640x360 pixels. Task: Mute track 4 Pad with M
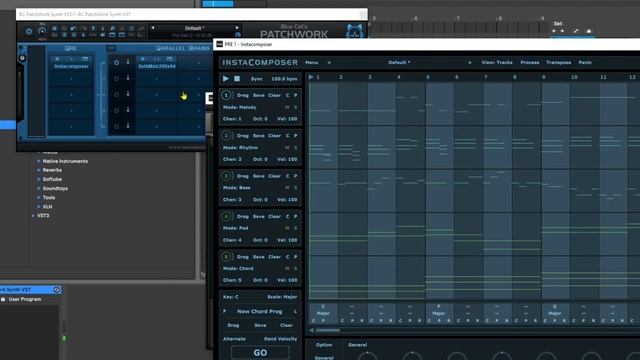(x=287, y=228)
